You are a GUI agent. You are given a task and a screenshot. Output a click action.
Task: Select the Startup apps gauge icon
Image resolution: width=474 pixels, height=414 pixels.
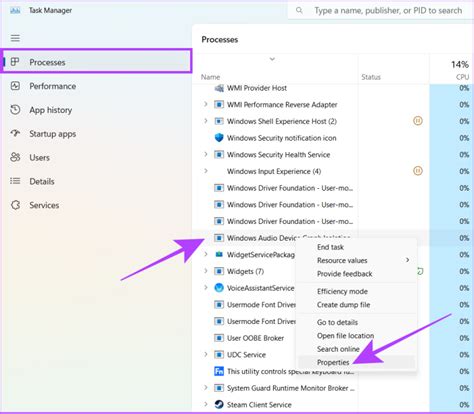tap(15, 133)
